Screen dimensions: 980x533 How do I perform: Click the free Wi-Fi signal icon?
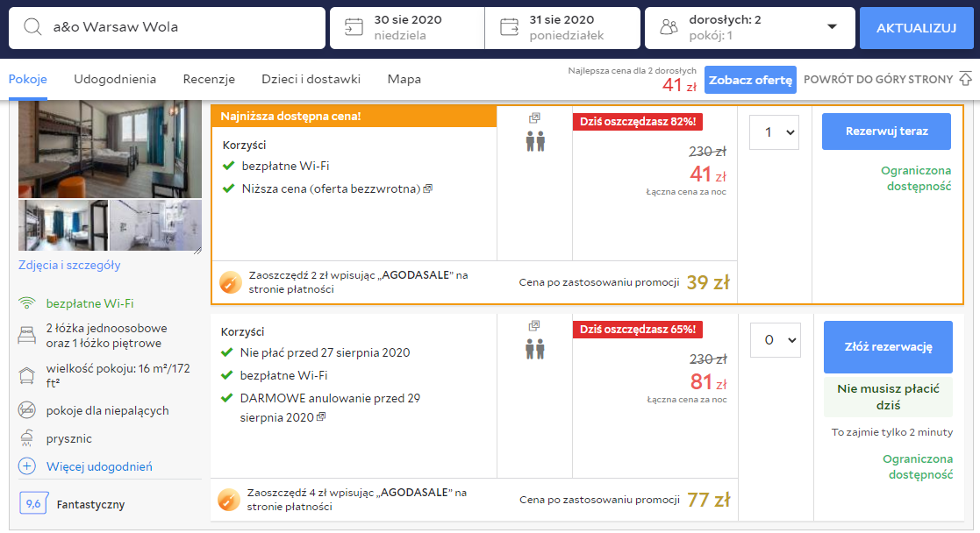[27, 303]
